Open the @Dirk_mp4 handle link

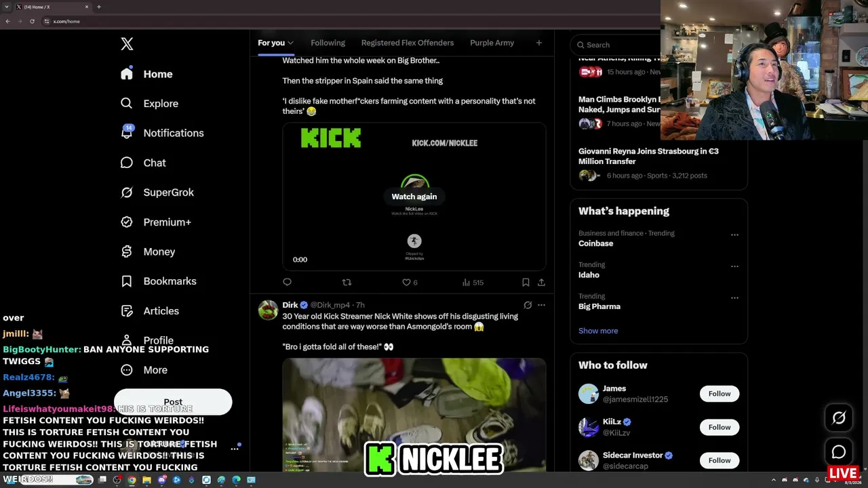[x=332, y=305]
